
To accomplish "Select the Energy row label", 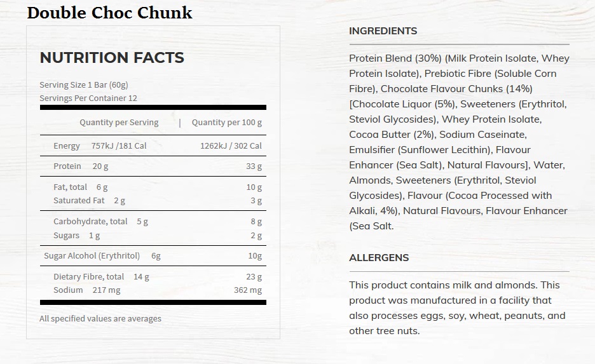I will tap(67, 145).
